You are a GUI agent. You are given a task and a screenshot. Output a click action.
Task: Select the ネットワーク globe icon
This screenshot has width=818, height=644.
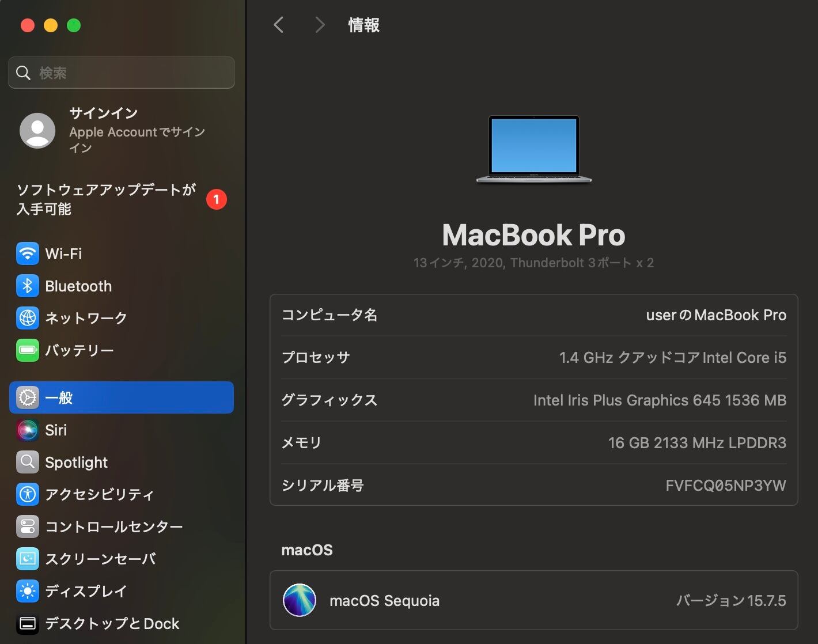click(27, 318)
